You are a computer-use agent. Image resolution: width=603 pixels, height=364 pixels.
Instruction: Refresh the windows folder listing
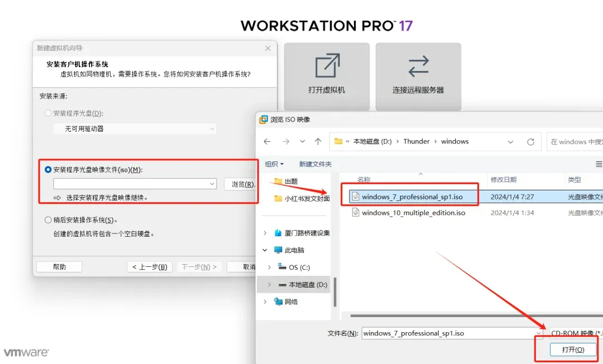tap(531, 142)
